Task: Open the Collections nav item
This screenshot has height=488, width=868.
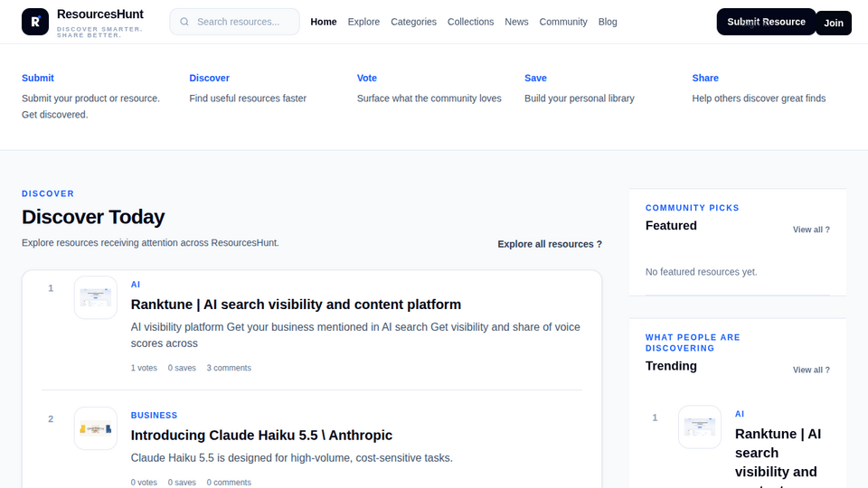Action: tap(470, 22)
